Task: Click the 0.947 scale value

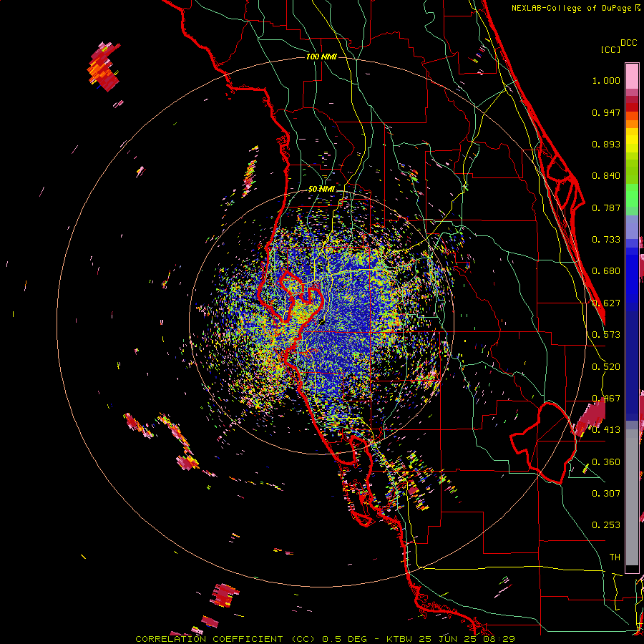Action: [606, 112]
